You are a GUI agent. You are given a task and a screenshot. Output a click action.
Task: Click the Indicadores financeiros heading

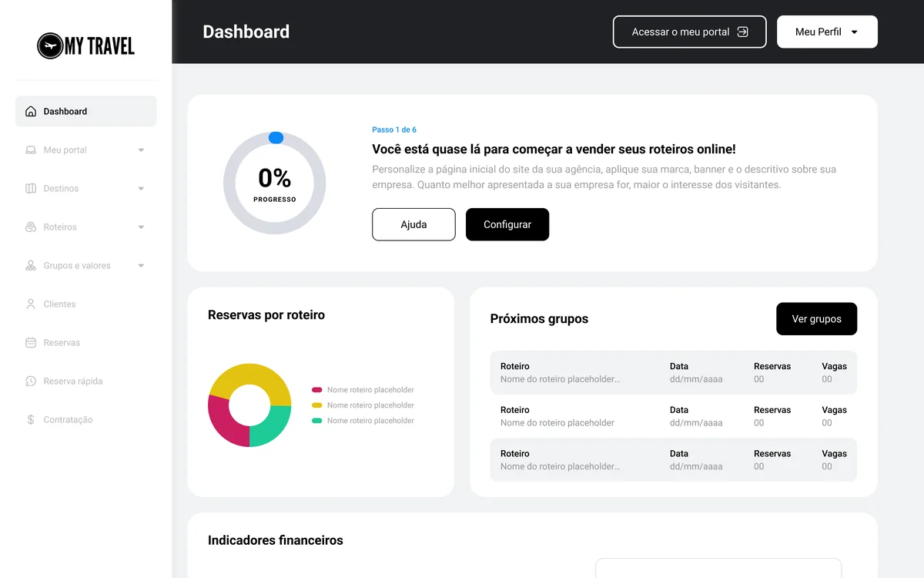[x=276, y=540]
